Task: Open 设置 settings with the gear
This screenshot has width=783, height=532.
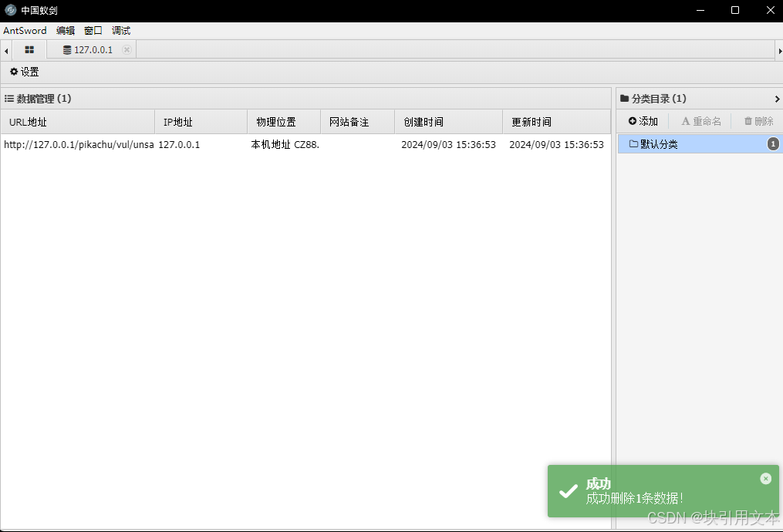Action: (x=25, y=72)
